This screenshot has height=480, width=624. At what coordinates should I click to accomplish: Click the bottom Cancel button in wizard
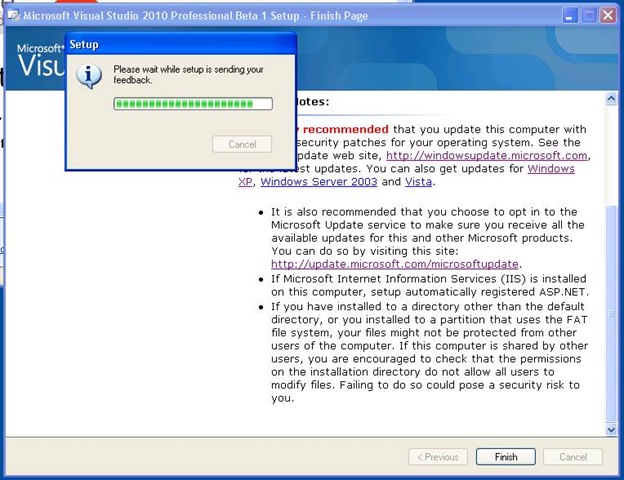pyautogui.click(x=573, y=457)
